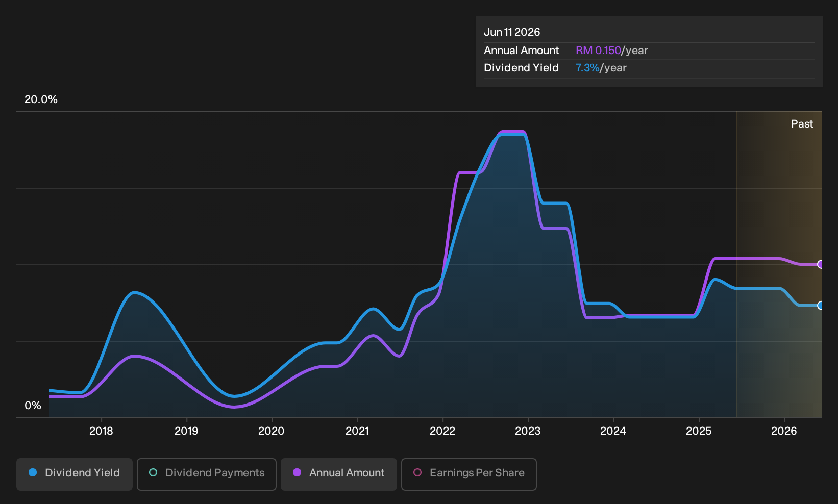The image size is (838, 504).
Task: Click the 2018 x-axis year label
Action: pyautogui.click(x=101, y=431)
